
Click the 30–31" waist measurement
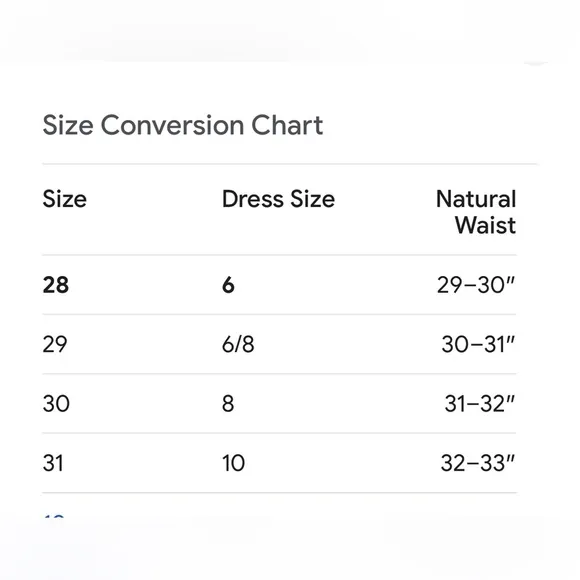[x=478, y=344]
